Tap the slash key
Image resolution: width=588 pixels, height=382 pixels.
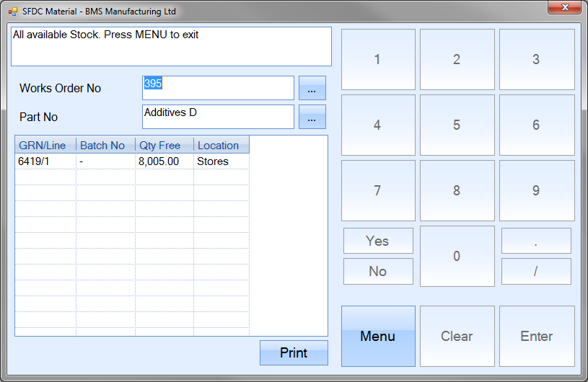pos(536,271)
